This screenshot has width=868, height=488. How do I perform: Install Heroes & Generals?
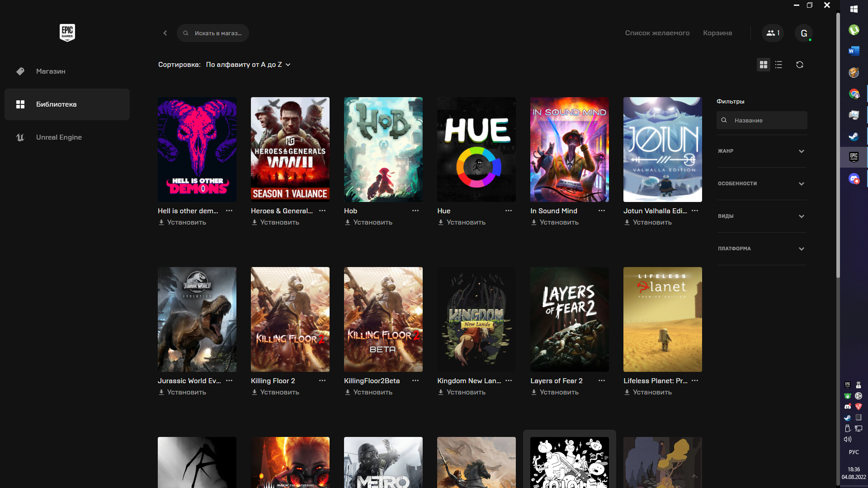pos(275,222)
